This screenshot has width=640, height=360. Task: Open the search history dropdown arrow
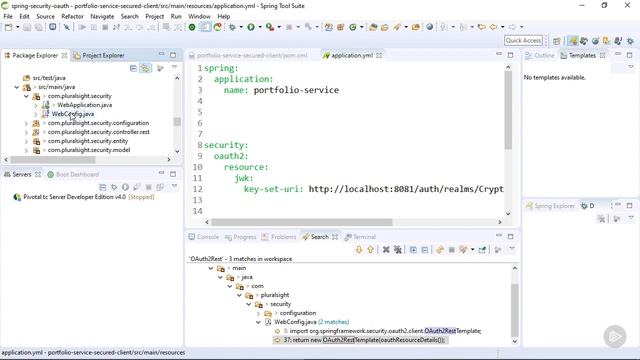(x=473, y=249)
